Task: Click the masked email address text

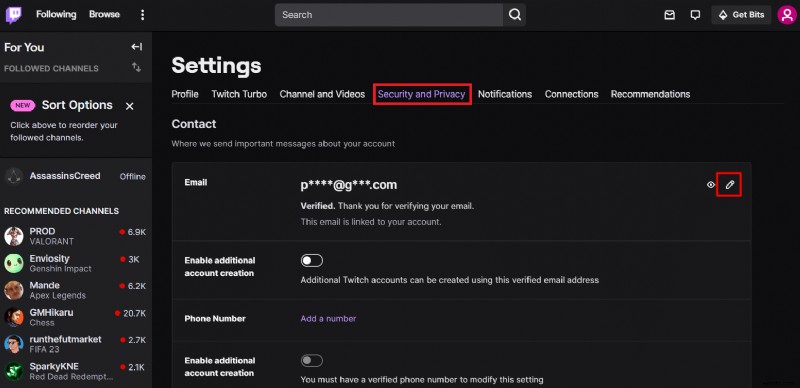Action: click(349, 185)
